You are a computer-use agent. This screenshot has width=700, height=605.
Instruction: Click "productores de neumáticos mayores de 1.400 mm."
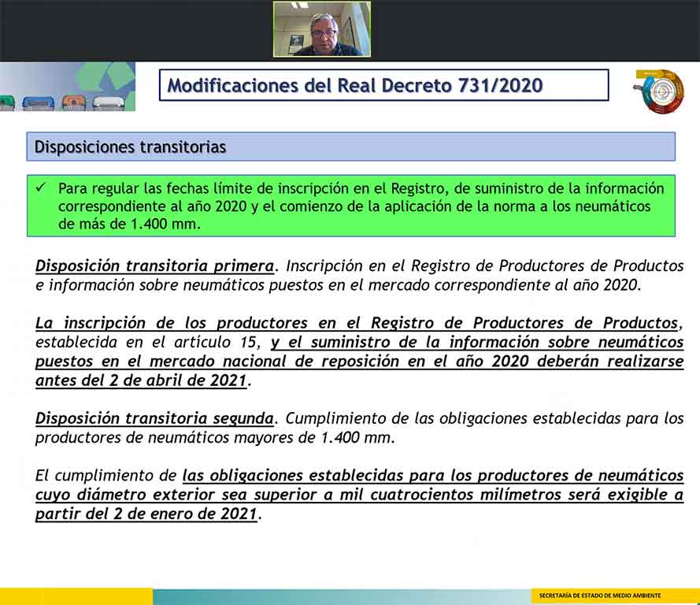(215, 437)
